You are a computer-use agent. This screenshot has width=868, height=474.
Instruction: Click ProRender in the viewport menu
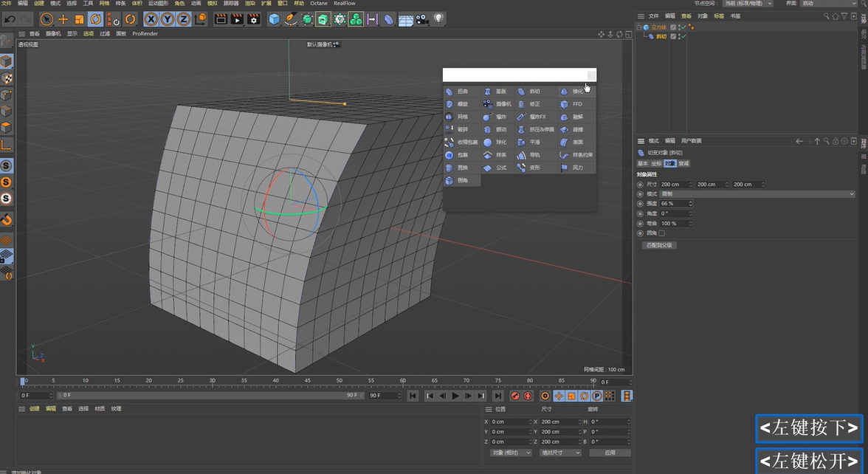point(145,34)
